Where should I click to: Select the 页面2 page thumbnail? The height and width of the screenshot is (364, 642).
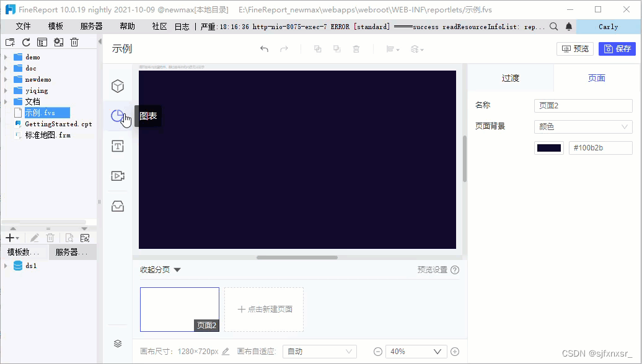click(x=180, y=309)
